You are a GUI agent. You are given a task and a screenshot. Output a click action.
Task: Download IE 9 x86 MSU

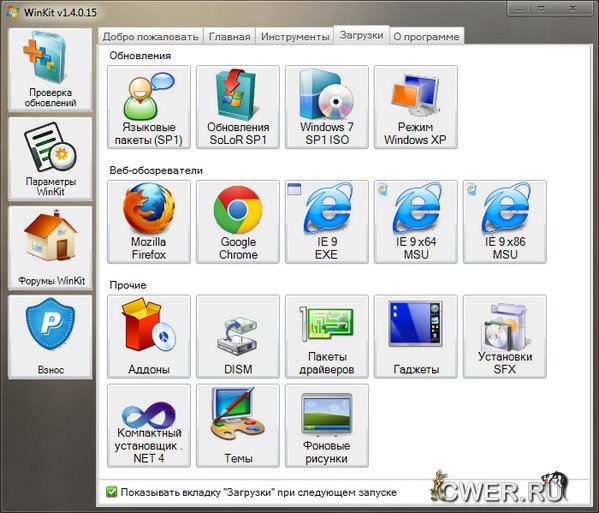(505, 222)
